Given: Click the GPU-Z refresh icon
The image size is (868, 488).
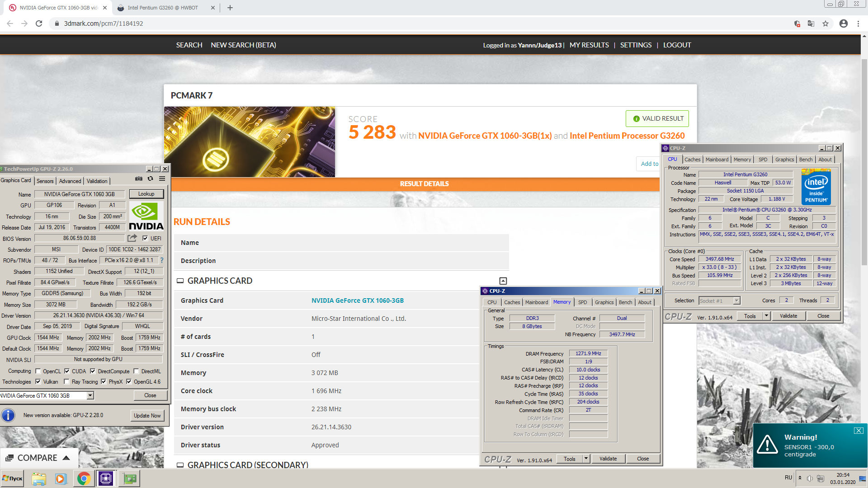Looking at the screenshot, I should [150, 179].
